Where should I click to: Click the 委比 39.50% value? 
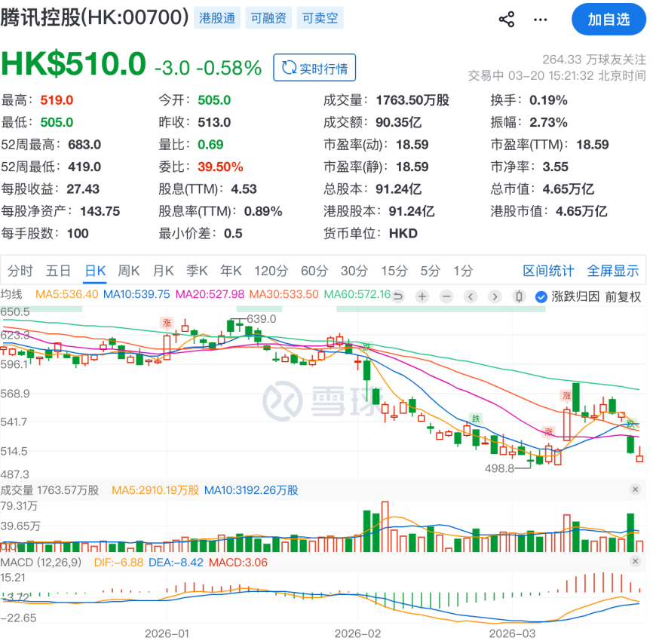220,167
